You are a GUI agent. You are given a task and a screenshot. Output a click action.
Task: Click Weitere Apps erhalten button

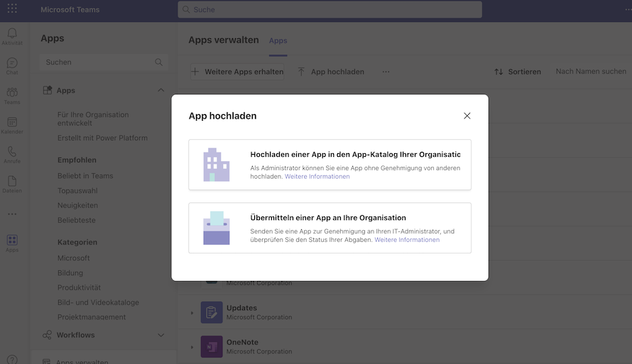coord(237,72)
